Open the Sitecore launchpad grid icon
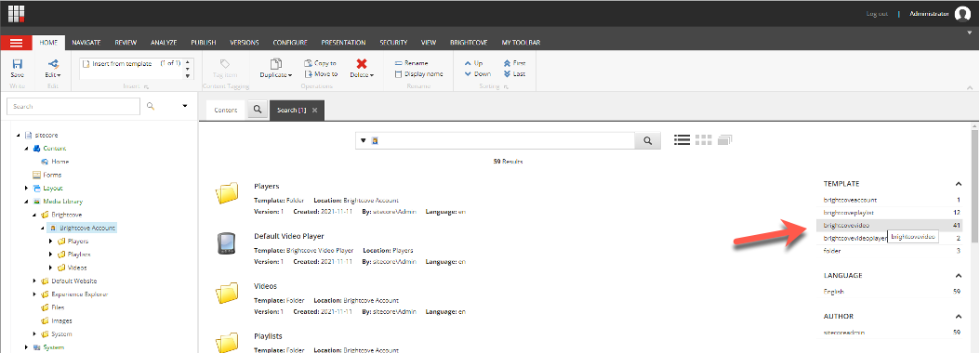 click(16, 13)
